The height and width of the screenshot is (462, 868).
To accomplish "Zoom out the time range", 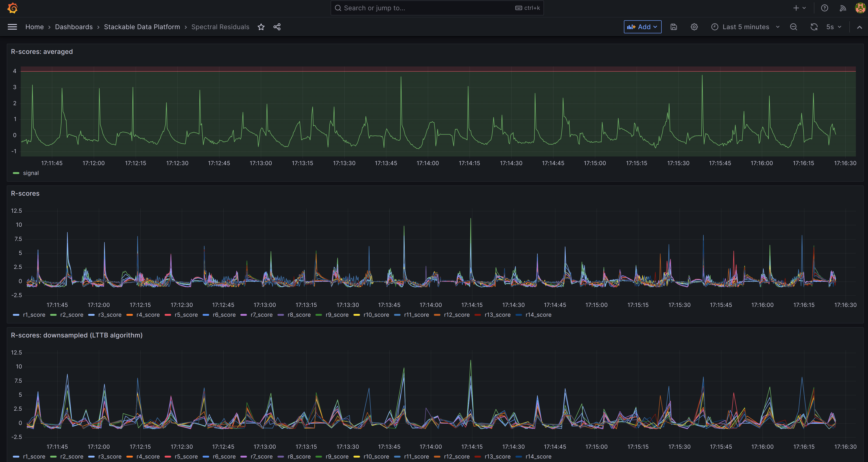I will tap(794, 27).
